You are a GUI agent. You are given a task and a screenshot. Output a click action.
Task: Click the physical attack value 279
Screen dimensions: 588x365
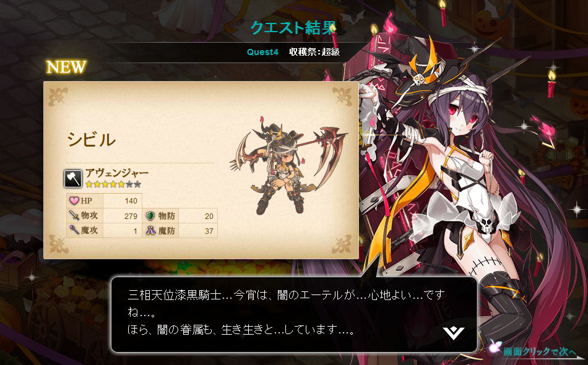[x=131, y=217]
